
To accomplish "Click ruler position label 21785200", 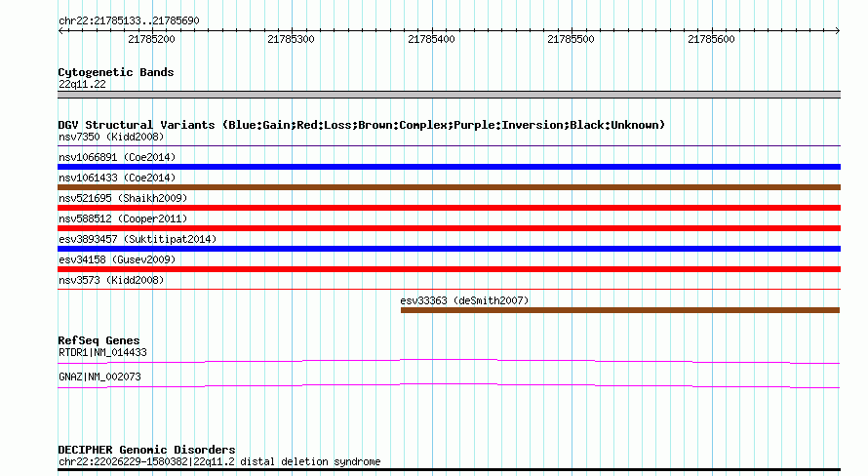I will click(152, 39).
